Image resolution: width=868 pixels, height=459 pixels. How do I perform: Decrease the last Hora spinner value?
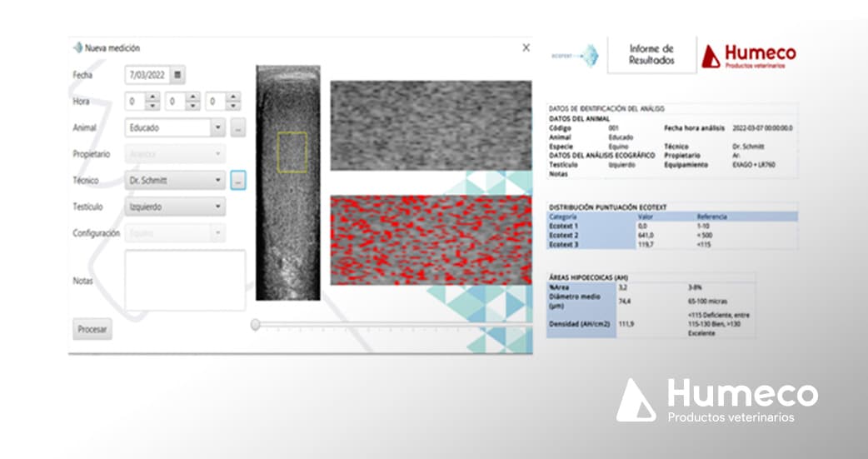232,106
